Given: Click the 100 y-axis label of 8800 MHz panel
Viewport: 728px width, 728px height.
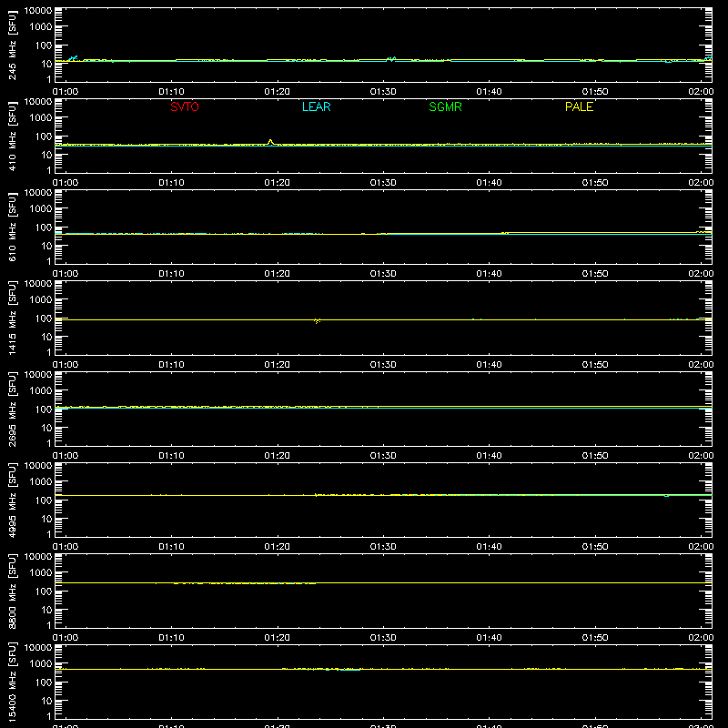Looking at the screenshot, I should [44, 591].
